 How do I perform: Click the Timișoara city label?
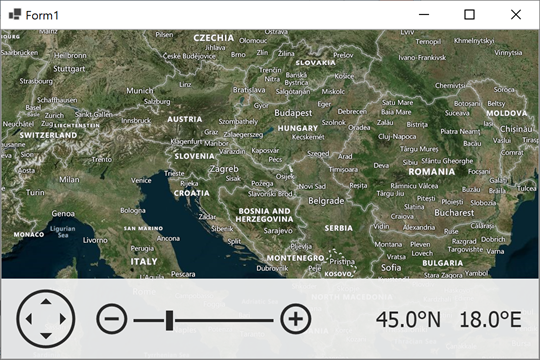pos(343,169)
